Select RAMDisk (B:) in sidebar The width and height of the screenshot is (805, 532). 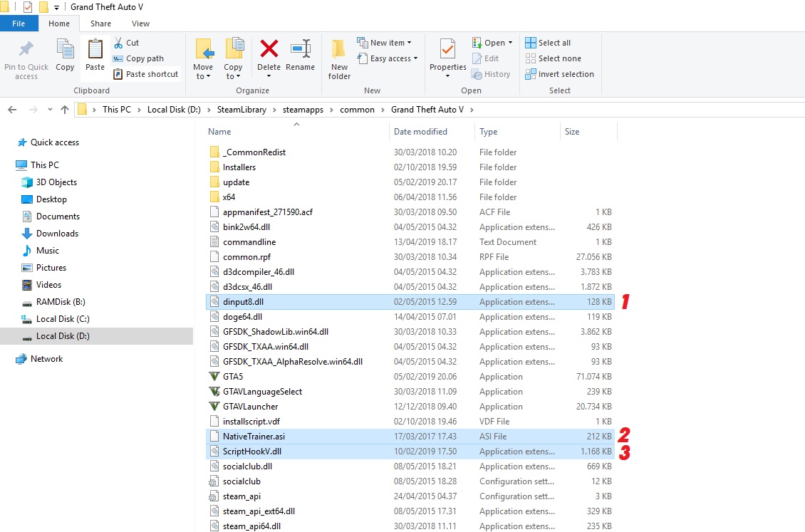(53, 302)
